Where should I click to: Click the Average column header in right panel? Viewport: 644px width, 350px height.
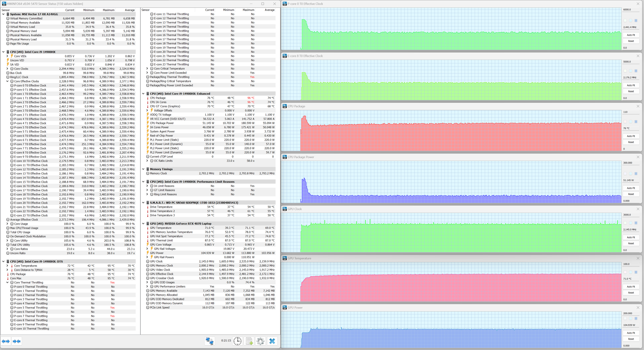(269, 10)
